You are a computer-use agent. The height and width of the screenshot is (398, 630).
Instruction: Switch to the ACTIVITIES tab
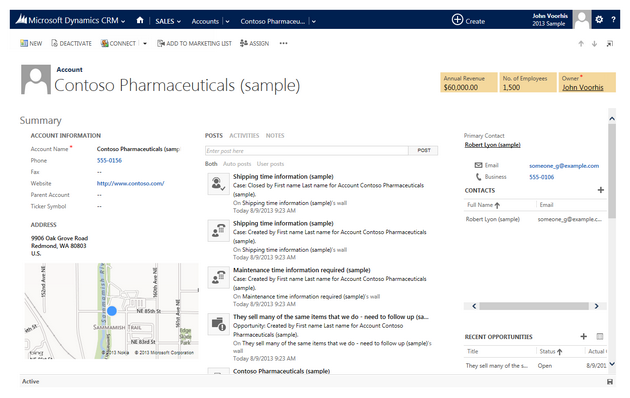[244, 136]
